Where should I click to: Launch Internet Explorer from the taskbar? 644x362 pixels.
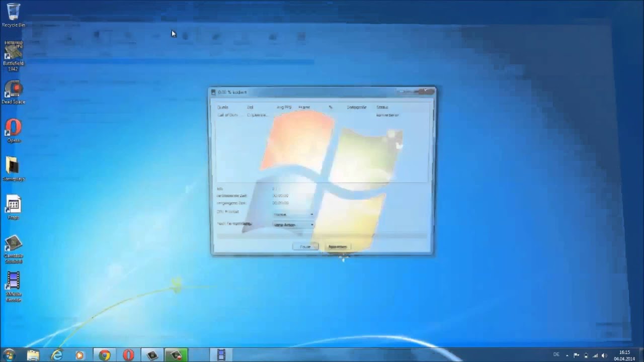pos(57,355)
